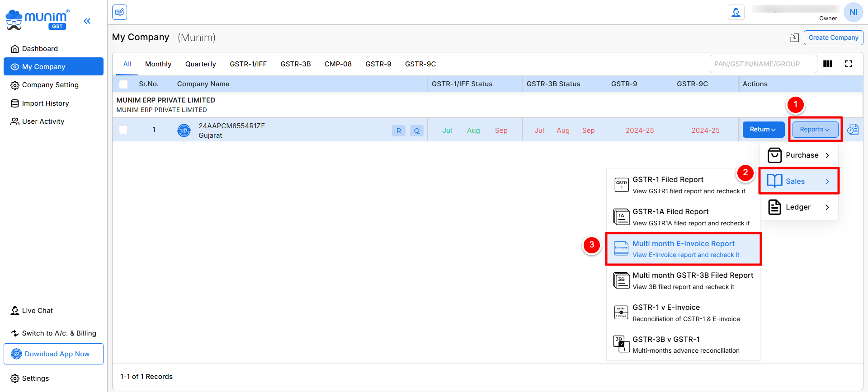This screenshot has height=392, width=868.
Task: Switch to A/c. & Billing
Action: click(x=53, y=333)
